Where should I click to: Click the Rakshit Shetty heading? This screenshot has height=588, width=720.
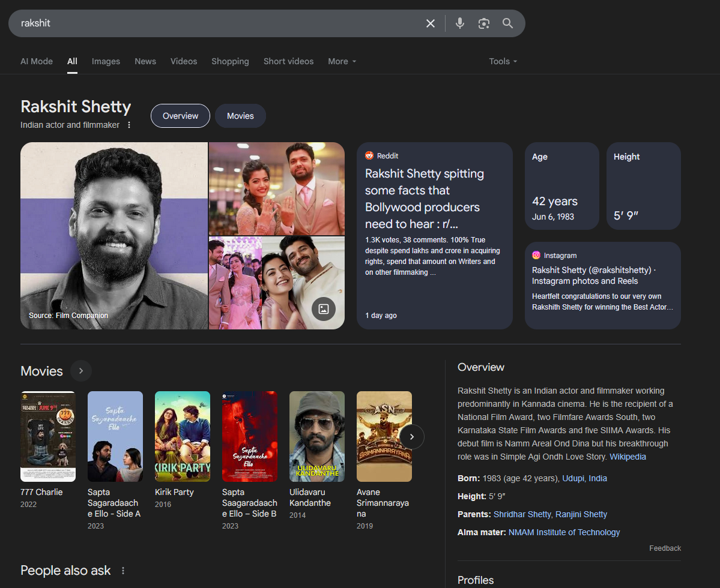76,106
